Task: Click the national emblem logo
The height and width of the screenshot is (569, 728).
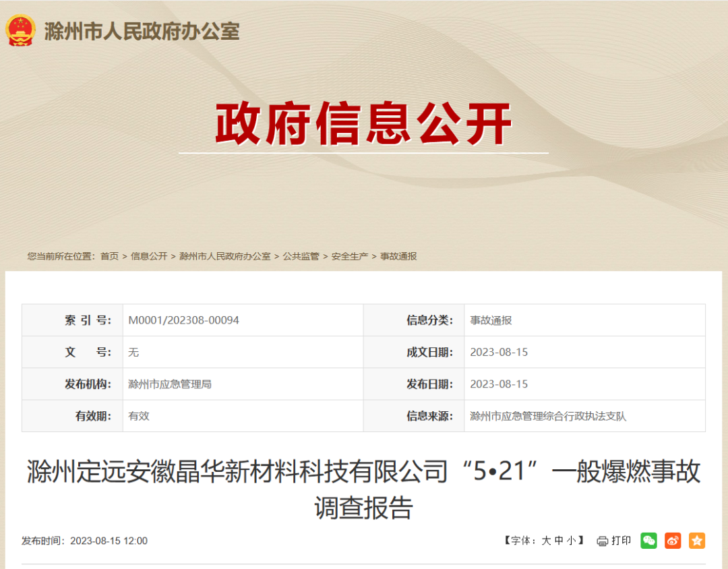Action: (20, 30)
